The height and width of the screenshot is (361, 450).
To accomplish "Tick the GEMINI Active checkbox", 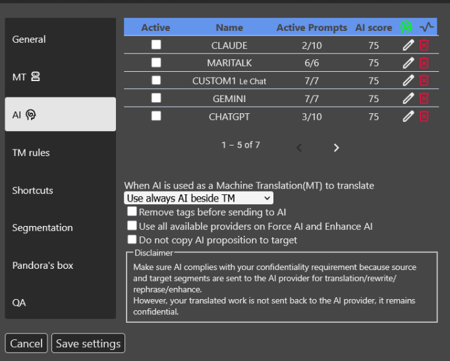I will click(156, 98).
